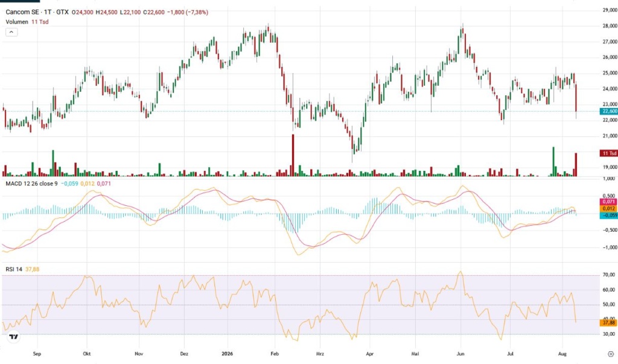Click the 29,000 price scale label

[610, 10]
